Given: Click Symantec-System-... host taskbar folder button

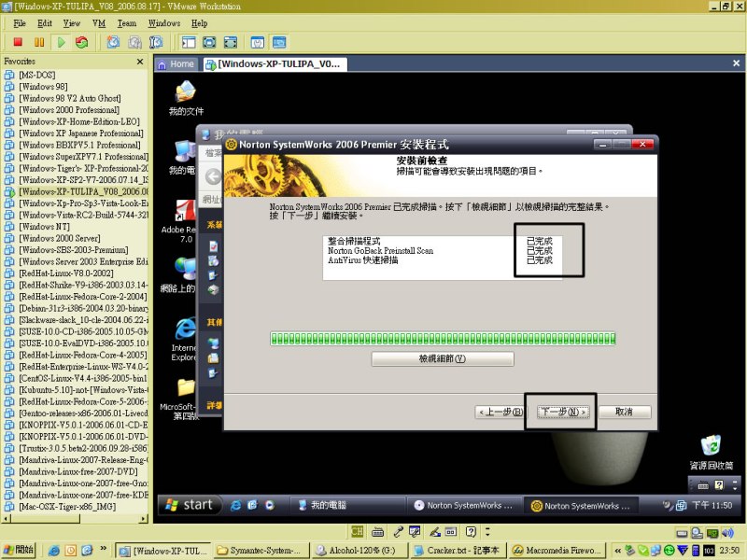Looking at the screenshot, I should pyautogui.click(x=261, y=551).
